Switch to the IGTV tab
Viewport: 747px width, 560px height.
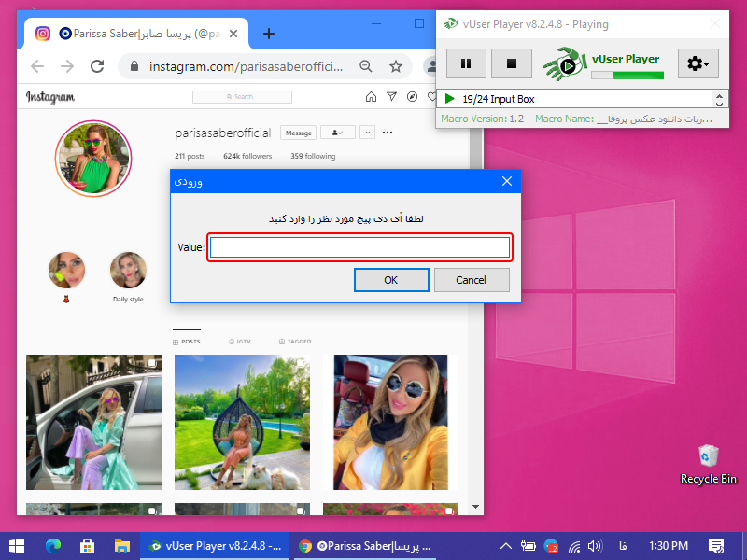coord(240,342)
